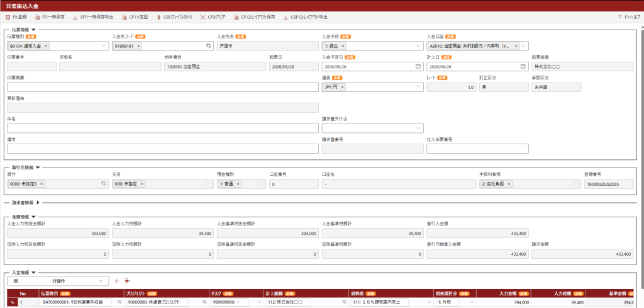Collapse the 入金情報 section
Image resolution: width=644 pixels, height=308 pixels.
(34, 272)
